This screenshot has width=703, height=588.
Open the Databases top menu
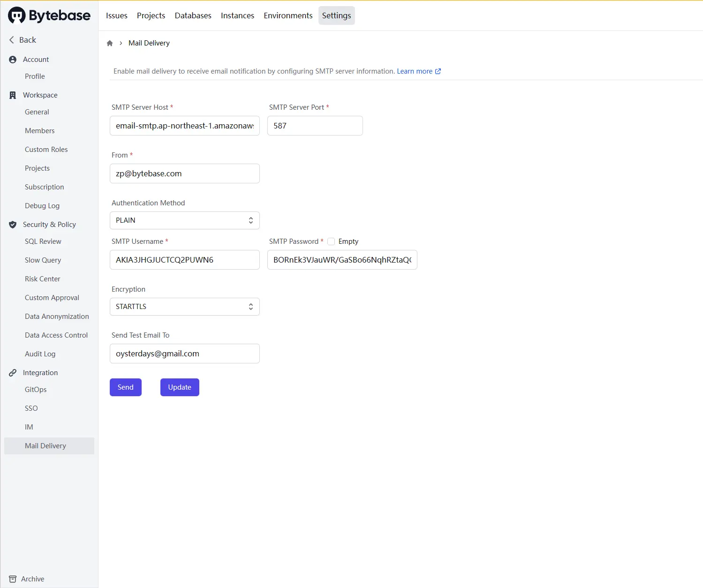[x=193, y=15]
